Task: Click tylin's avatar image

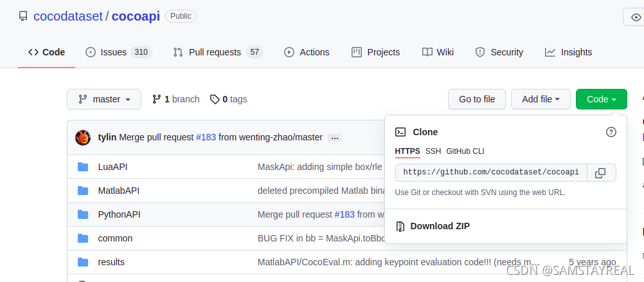Action: [x=83, y=137]
